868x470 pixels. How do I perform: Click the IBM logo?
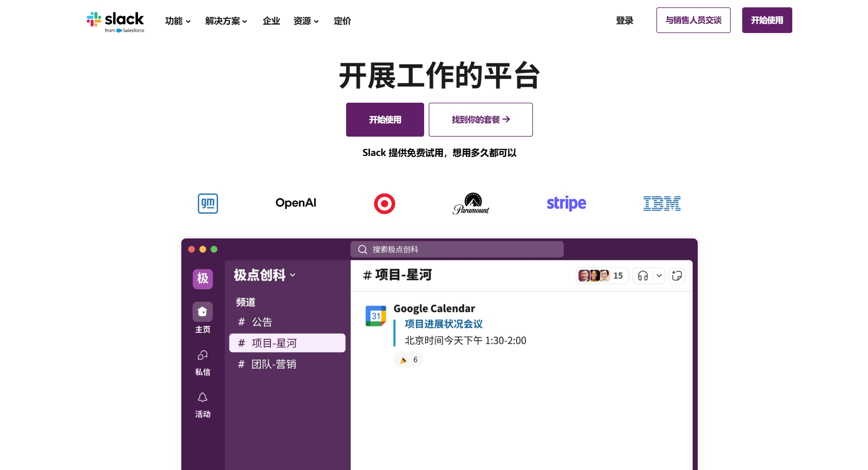click(662, 204)
